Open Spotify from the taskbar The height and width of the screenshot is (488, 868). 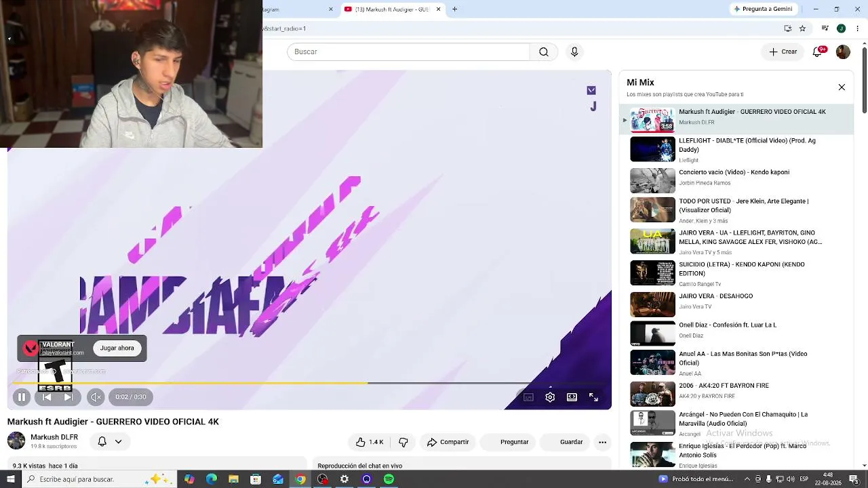[389, 479]
